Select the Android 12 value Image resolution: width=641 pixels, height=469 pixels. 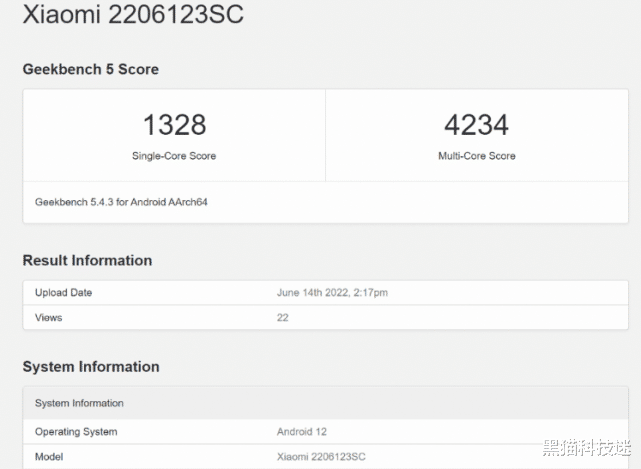301,432
